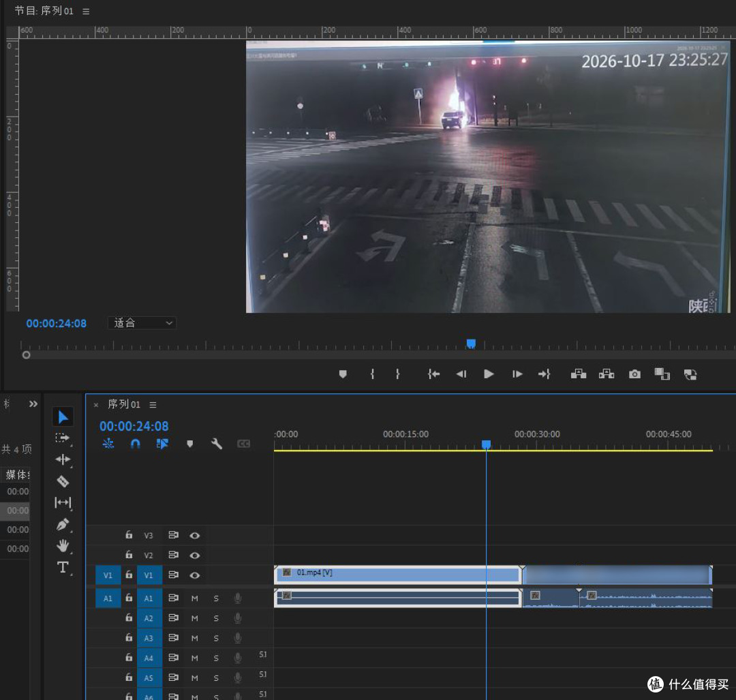Select the Track Select Forward tool
The height and width of the screenshot is (700, 736).
[x=62, y=438]
